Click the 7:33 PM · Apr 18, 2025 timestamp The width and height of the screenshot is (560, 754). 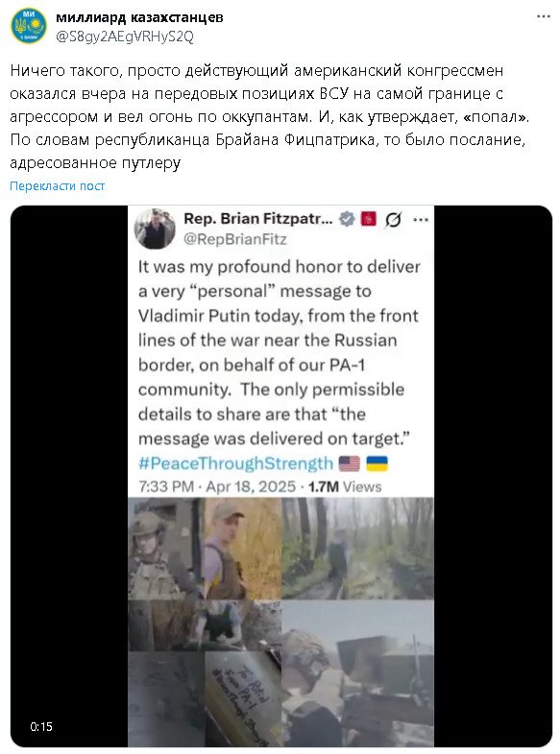click(217, 487)
